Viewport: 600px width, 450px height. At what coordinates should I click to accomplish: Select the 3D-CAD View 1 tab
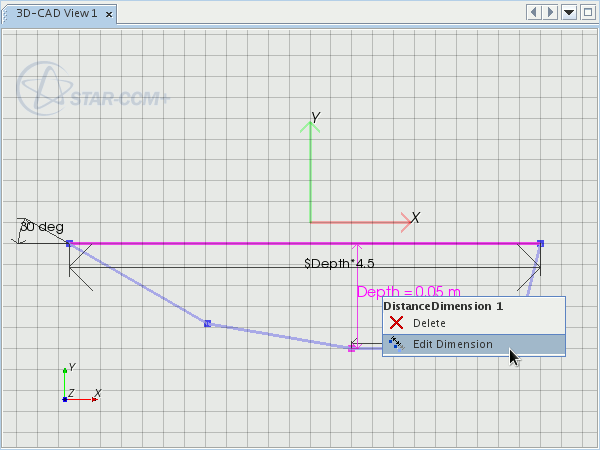(57, 14)
